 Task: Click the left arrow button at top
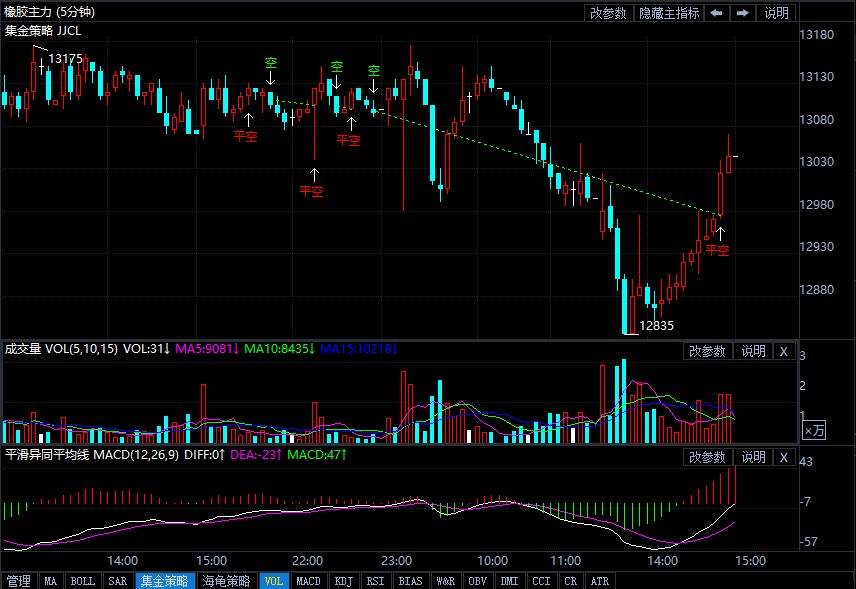[x=717, y=13]
